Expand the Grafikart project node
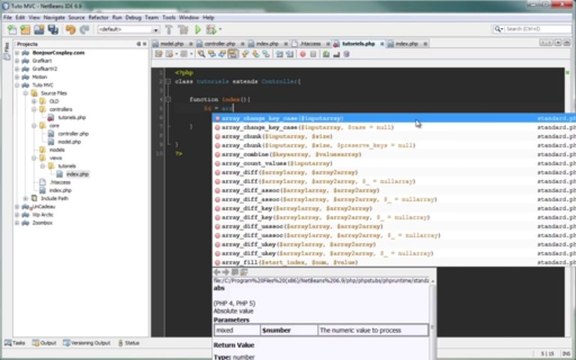 [x=17, y=61]
